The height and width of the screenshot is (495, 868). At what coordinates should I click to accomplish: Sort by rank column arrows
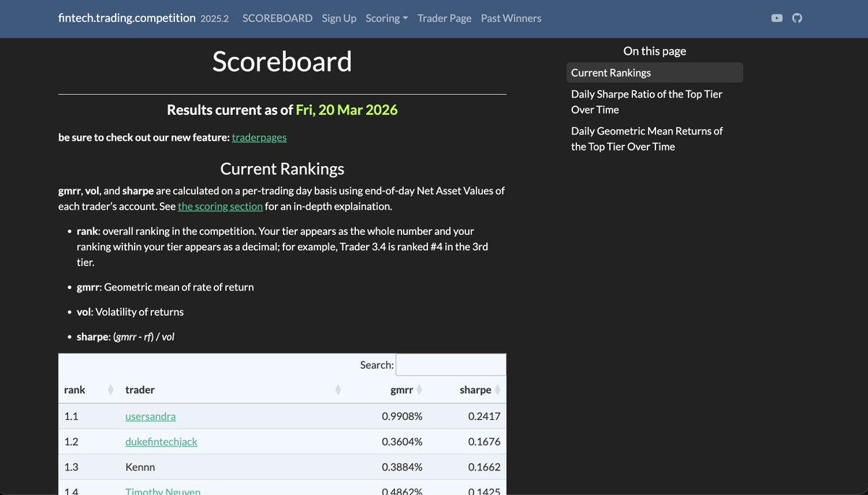[111, 389]
